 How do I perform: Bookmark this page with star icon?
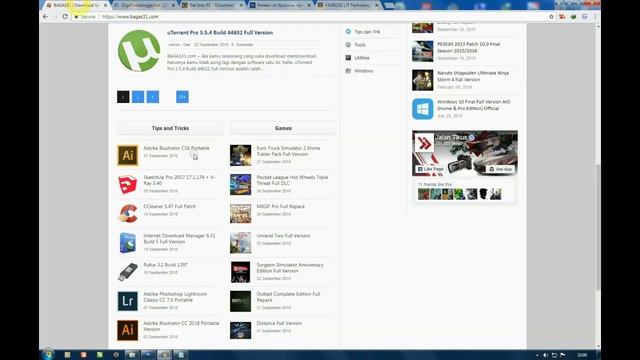(551, 17)
